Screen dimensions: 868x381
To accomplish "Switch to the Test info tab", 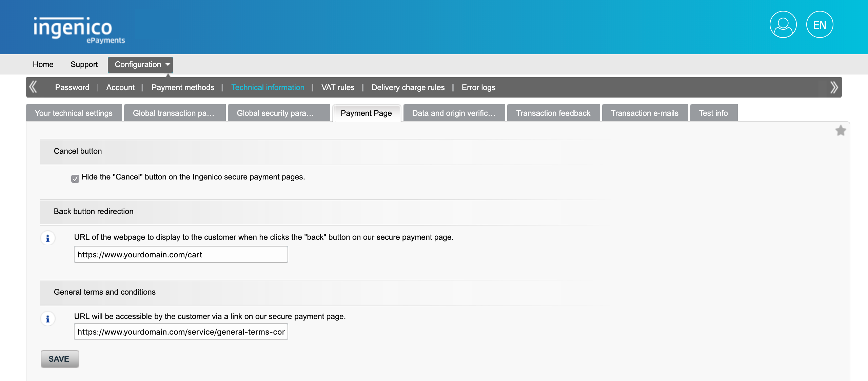I will 713,113.
